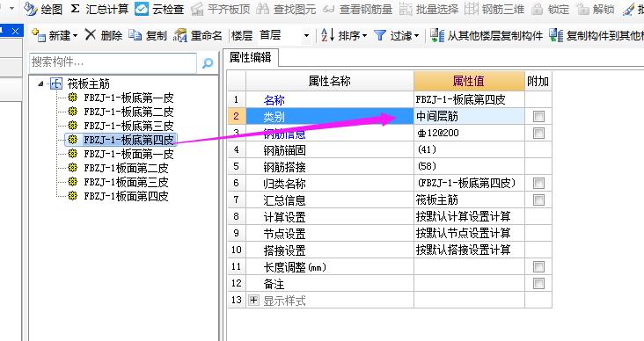The height and width of the screenshot is (341, 644).
Task: Collapse the 筏板主筋 tree node
Action: 40,83
